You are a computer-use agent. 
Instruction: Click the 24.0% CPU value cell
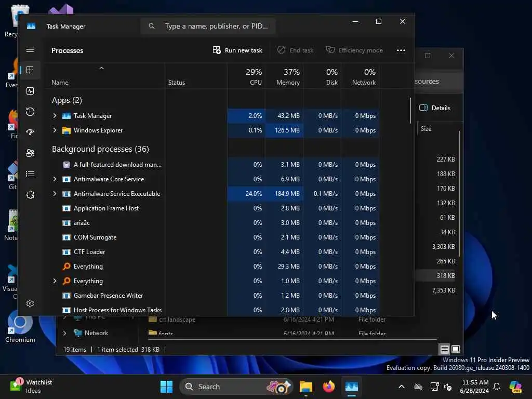coord(246,194)
